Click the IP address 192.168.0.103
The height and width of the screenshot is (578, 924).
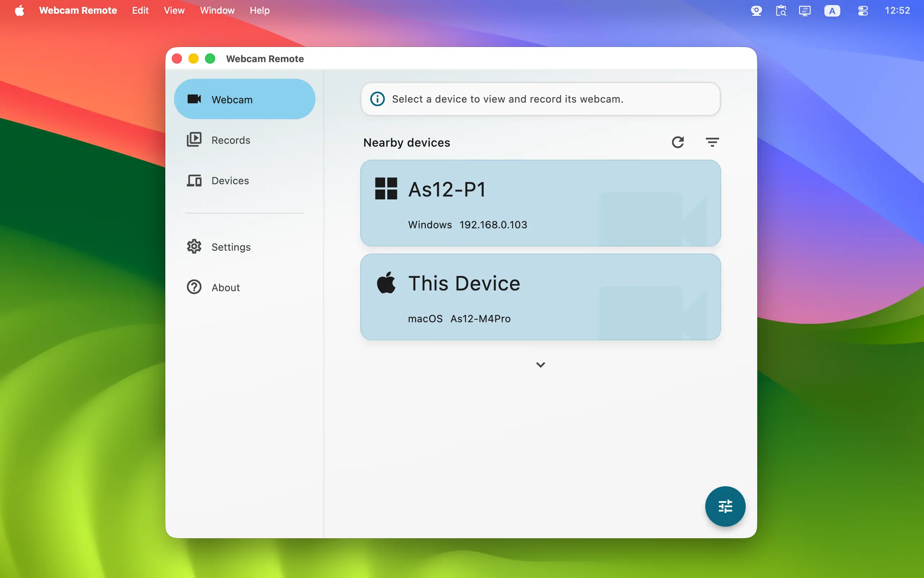493,225
